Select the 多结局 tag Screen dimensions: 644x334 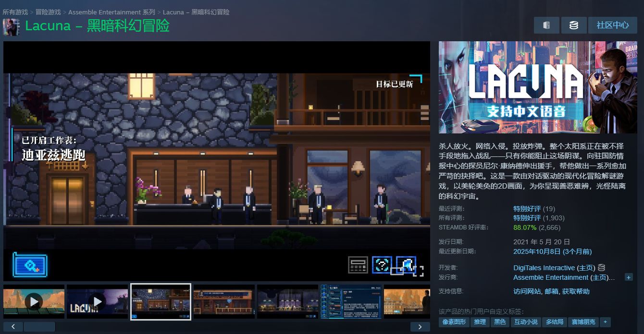pyautogui.click(x=554, y=322)
